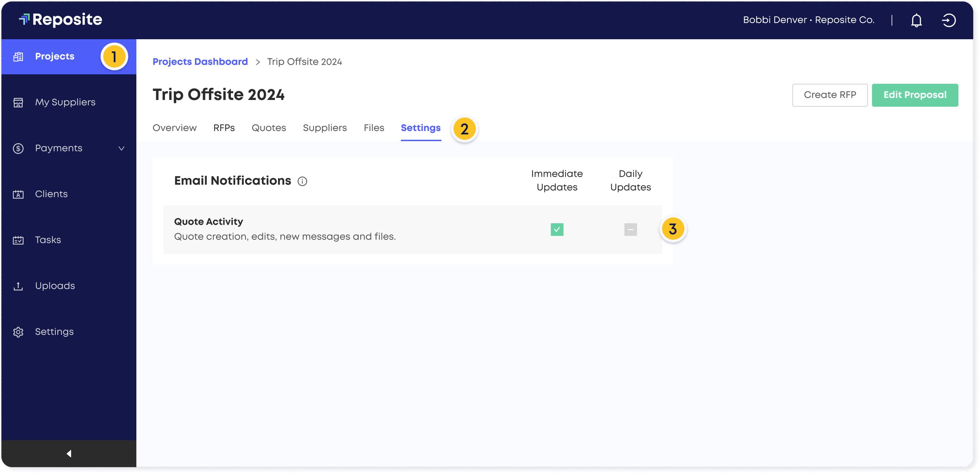Go back via Projects Dashboard breadcrumb

(x=200, y=62)
